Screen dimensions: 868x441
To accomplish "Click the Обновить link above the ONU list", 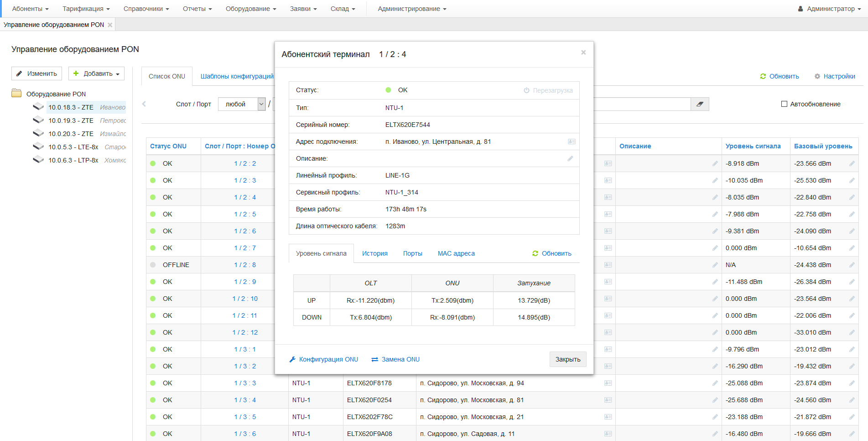I will (x=780, y=76).
